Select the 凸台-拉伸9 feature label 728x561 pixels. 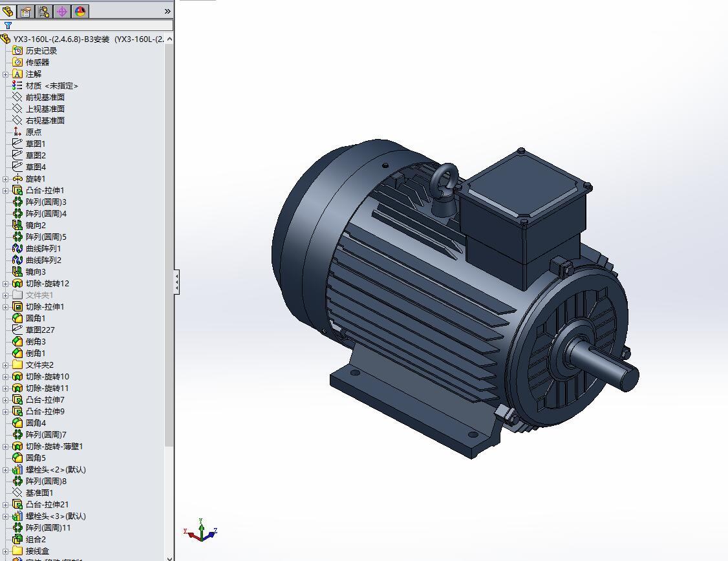coord(45,411)
